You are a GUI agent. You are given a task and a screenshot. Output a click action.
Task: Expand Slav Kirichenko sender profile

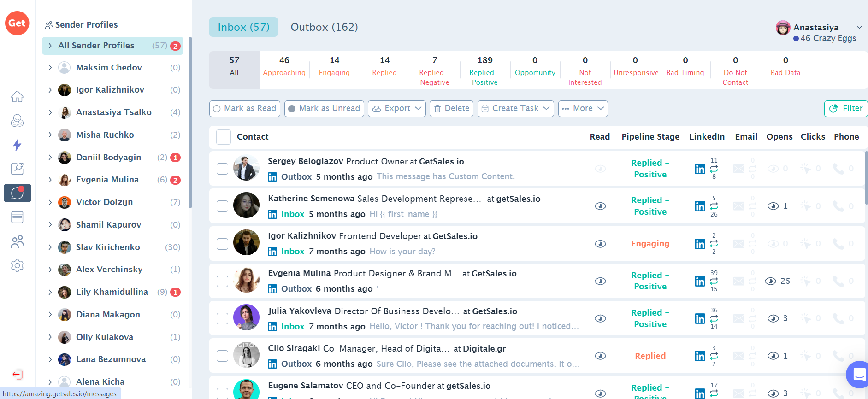pyautogui.click(x=50, y=247)
